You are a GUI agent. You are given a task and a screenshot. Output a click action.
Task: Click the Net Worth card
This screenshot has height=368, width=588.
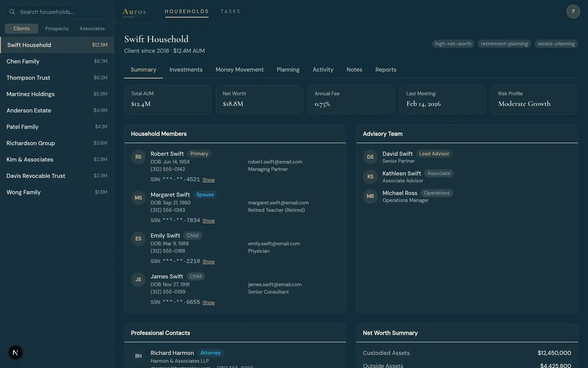(x=259, y=99)
